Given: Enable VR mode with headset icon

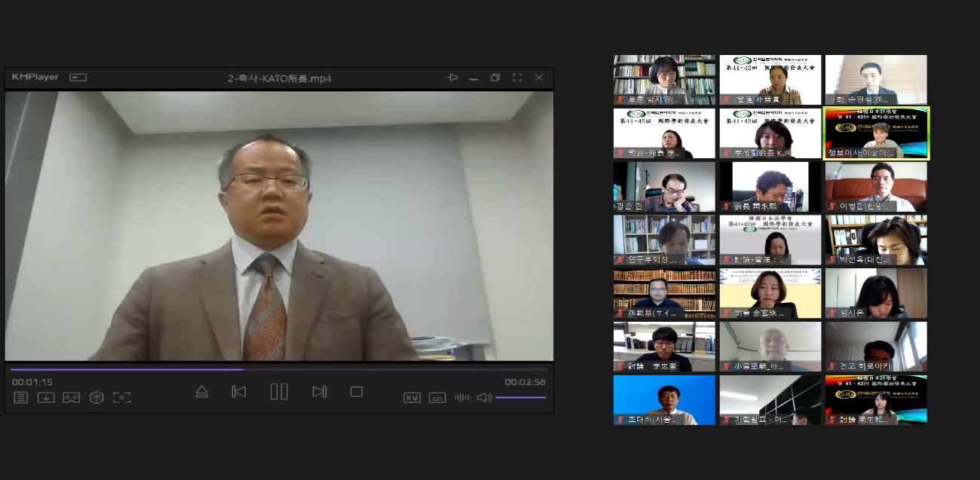Looking at the screenshot, I should tap(71, 397).
